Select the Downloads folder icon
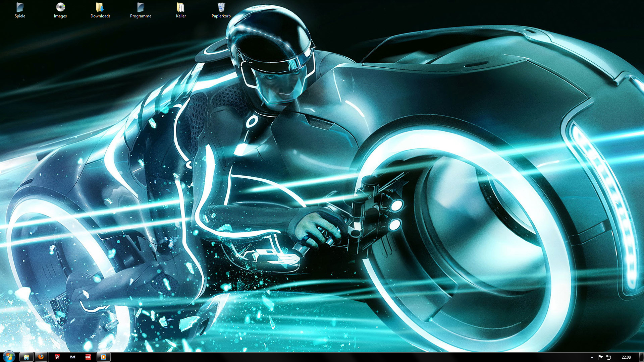 pos(100,8)
